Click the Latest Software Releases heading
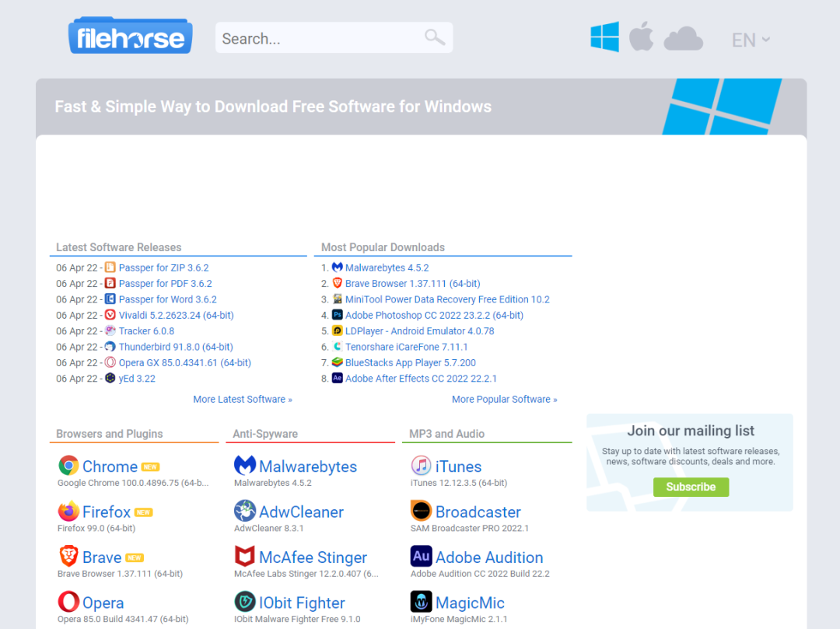 point(118,247)
